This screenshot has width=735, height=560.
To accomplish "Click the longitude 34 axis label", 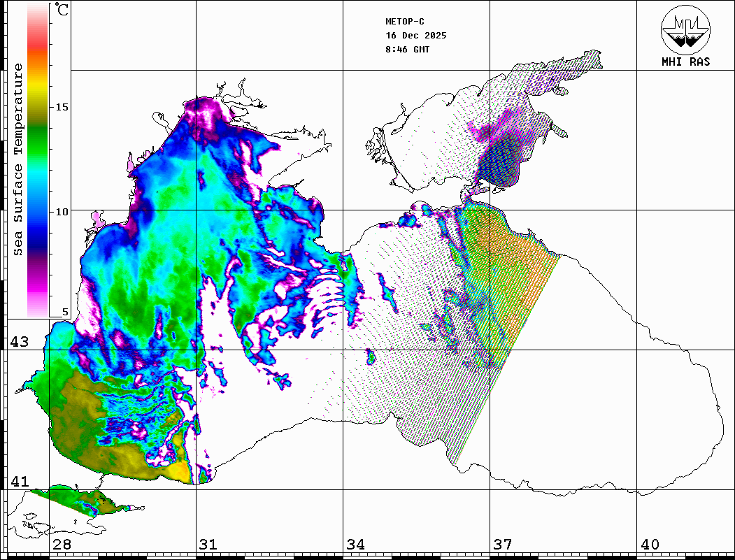I will (x=355, y=545).
